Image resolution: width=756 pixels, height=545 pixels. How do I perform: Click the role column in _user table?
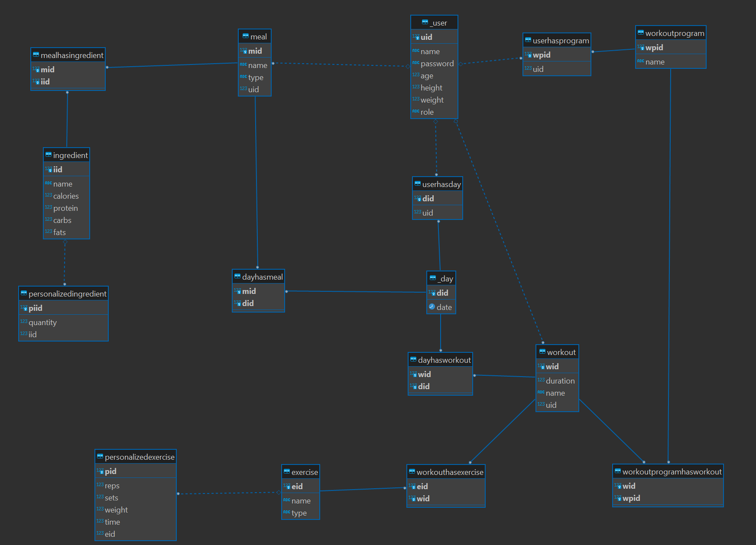pos(427,112)
